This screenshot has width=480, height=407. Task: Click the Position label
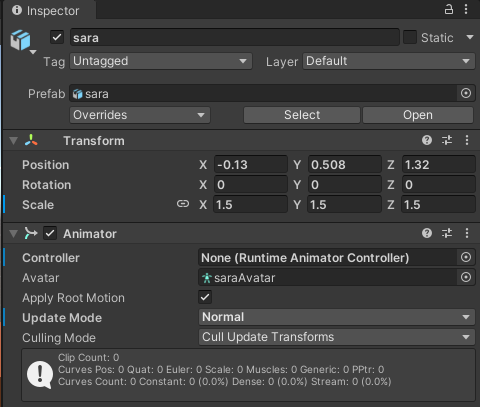[46, 165]
